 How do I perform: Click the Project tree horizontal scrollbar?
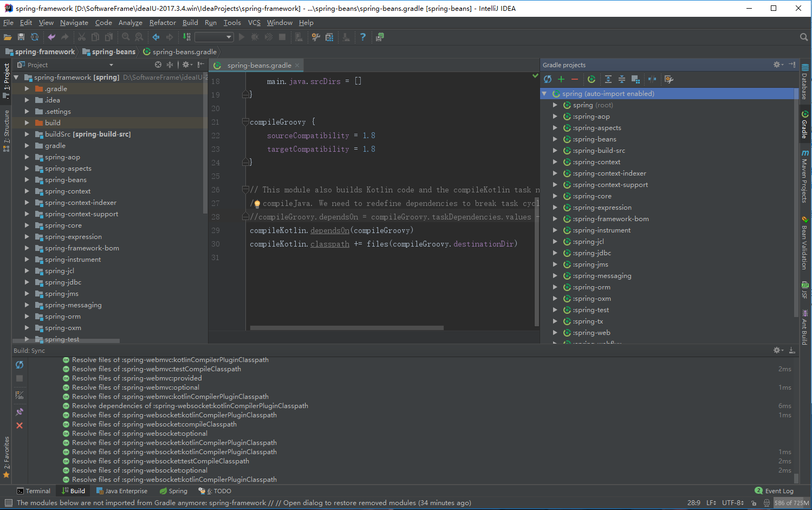point(66,341)
